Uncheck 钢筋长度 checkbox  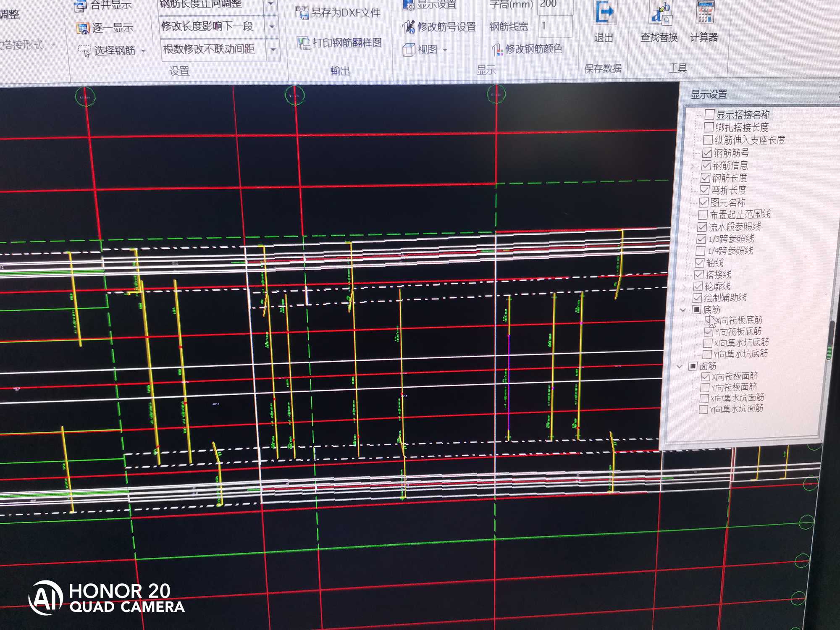tap(705, 178)
